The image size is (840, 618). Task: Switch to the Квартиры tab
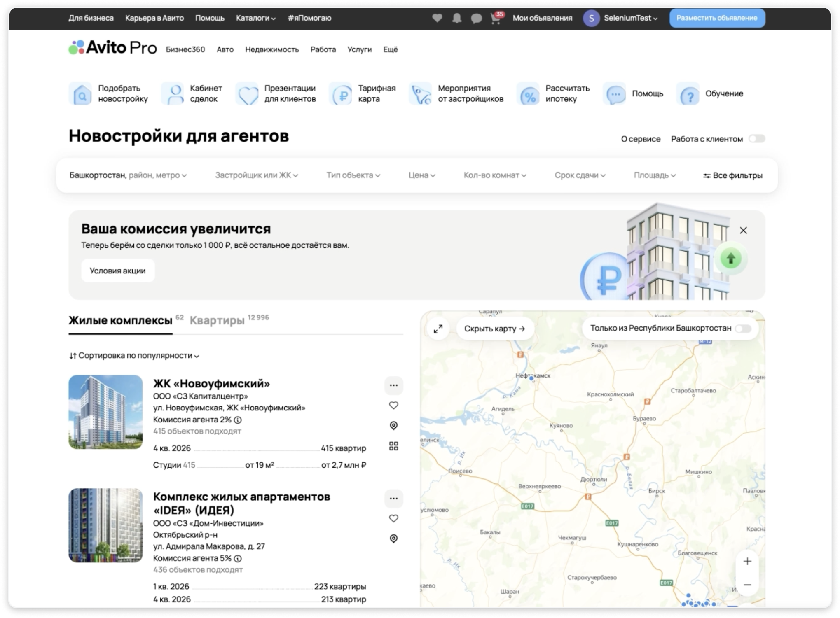(217, 320)
